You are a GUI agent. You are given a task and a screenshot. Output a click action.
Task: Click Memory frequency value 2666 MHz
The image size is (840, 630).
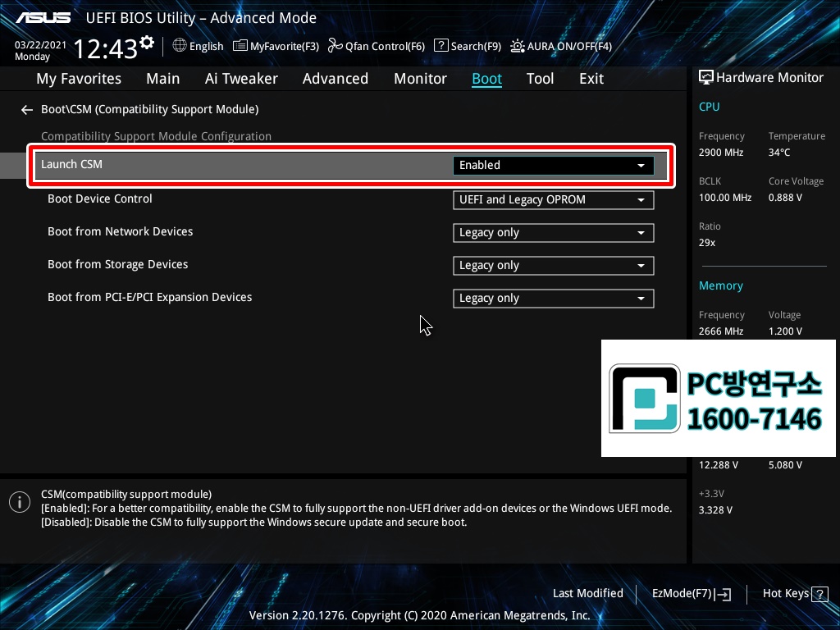pyautogui.click(x=720, y=331)
